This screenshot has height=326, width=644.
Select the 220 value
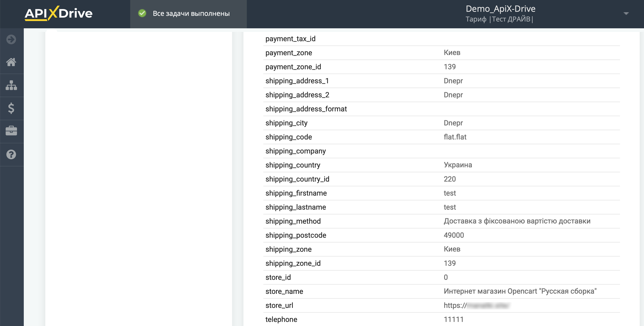coord(449,179)
